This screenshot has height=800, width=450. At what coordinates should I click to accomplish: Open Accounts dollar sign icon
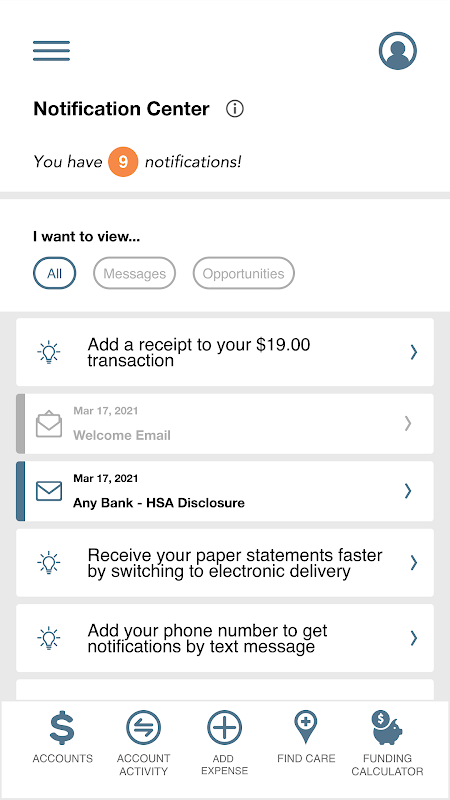(62, 728)
